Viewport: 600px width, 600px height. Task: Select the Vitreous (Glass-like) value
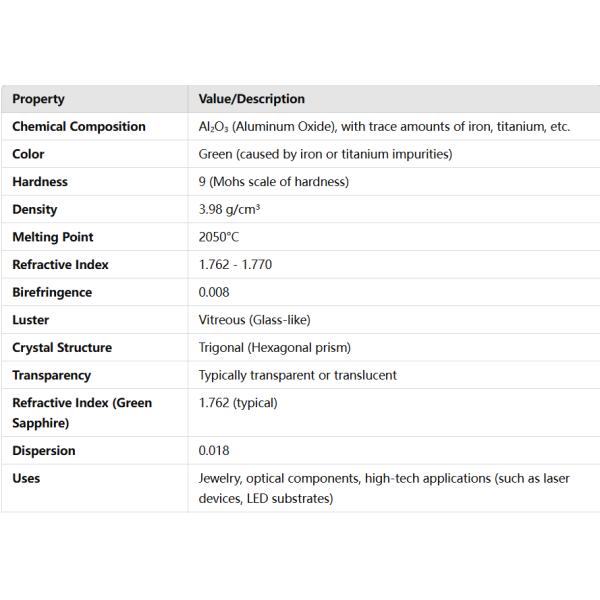coord(254,320)
